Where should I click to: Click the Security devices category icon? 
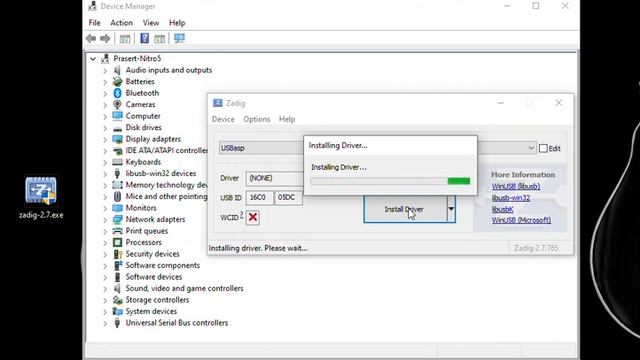pyautogui.click(x=118, y=254)
